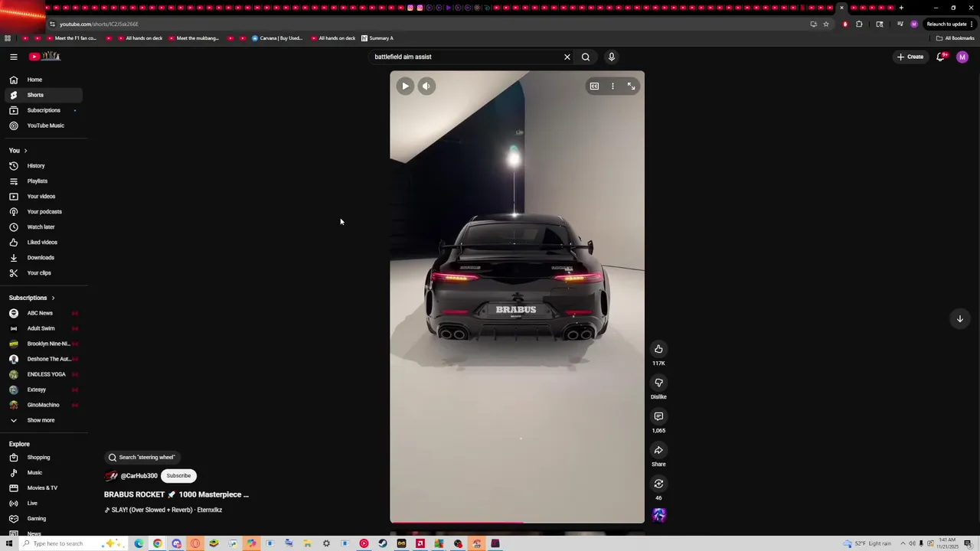This screenshot has width=980, height=551.
Task: Like the Short with thumbs up
Action: pos(658,349)
